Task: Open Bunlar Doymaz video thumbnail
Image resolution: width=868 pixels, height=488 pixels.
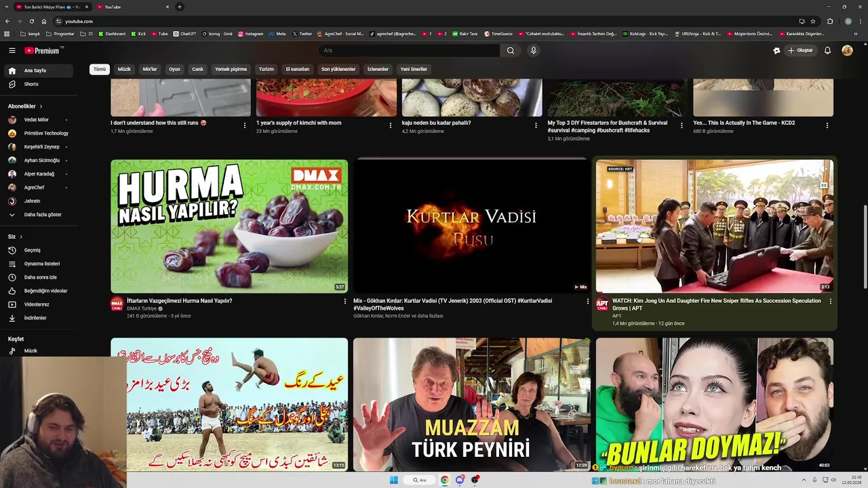Action: point(715,405)
